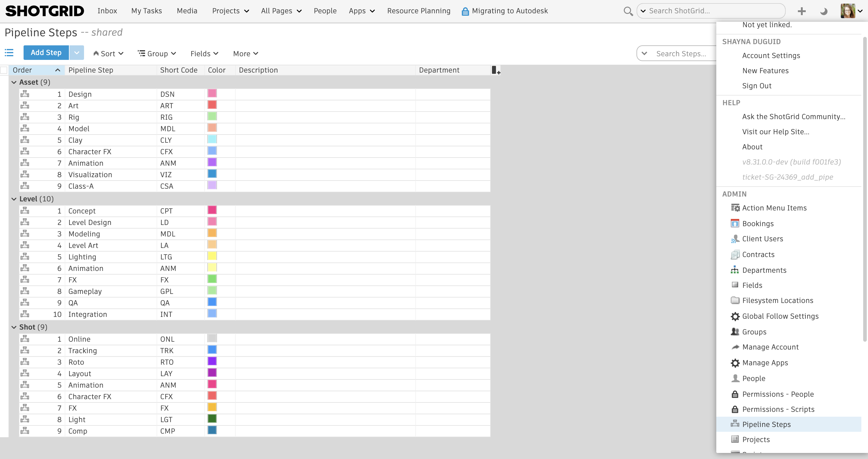Click the pipeline step hierarchy icon for Design
Viewport: 868px width, 459px height.
(x=24, y=94)
